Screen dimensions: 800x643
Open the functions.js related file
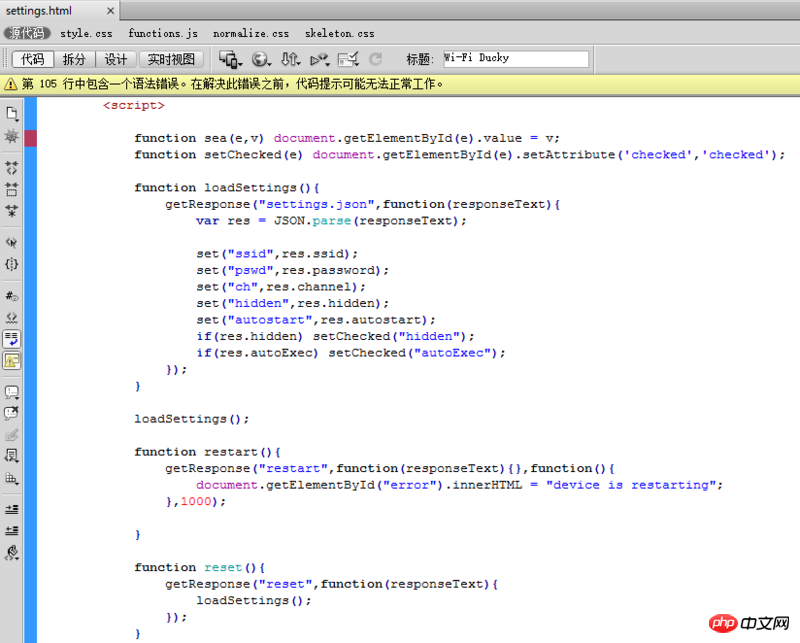click(163, 33)
